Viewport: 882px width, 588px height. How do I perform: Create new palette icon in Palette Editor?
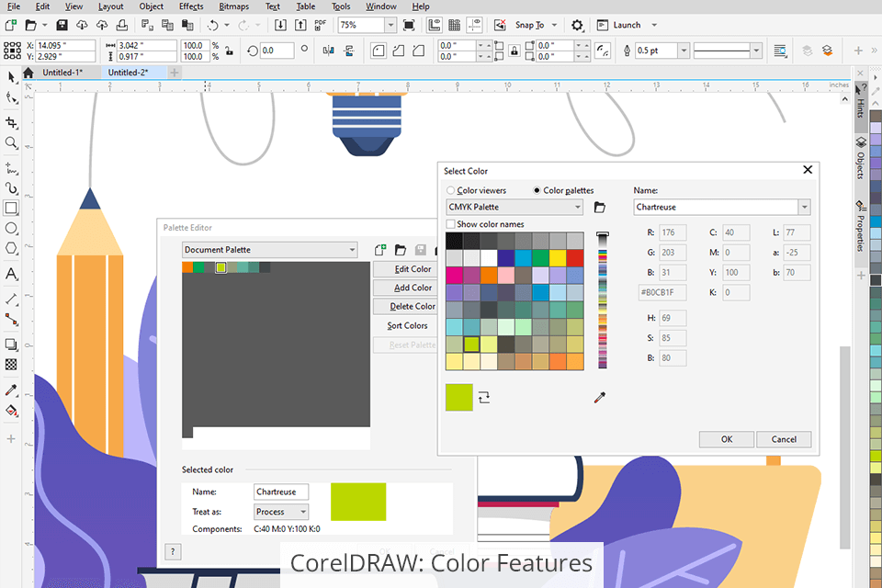[380, 249]
